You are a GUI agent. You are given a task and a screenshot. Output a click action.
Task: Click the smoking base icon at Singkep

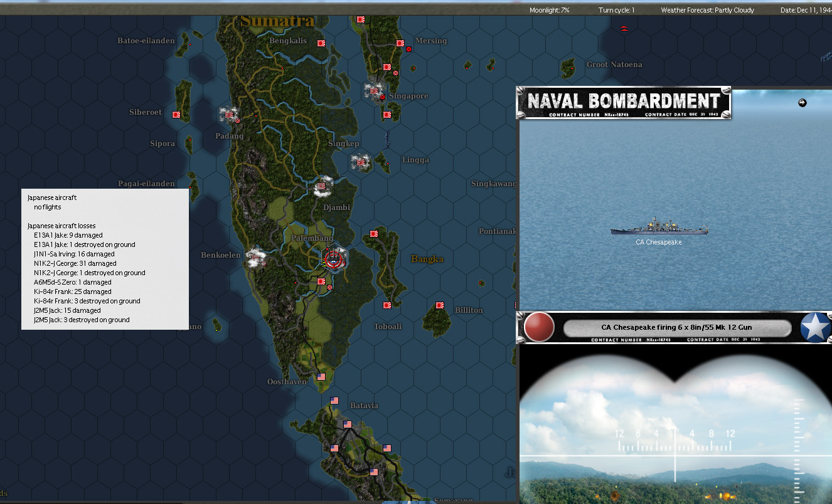coord(361,162)
